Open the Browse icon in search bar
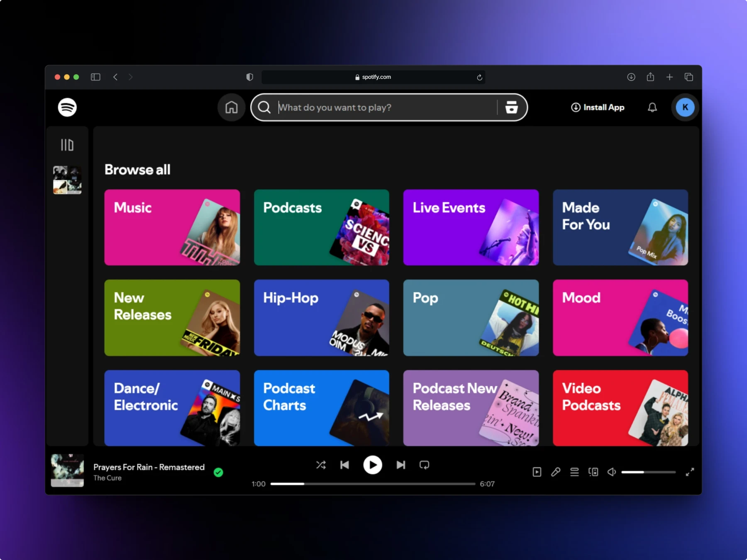Image resolution: width=747 pixels, height=560 pixels. click(x=511, y=107)
